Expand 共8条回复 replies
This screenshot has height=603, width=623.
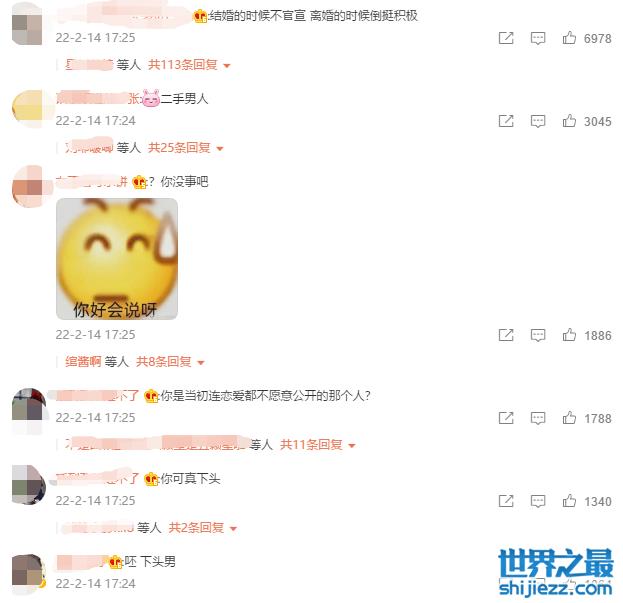tap(170, 361)
